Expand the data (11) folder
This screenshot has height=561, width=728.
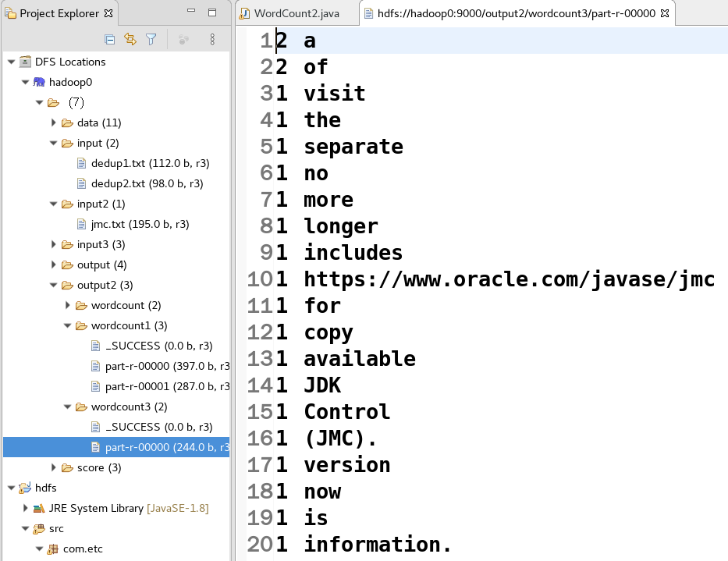[x=53, y=122]
